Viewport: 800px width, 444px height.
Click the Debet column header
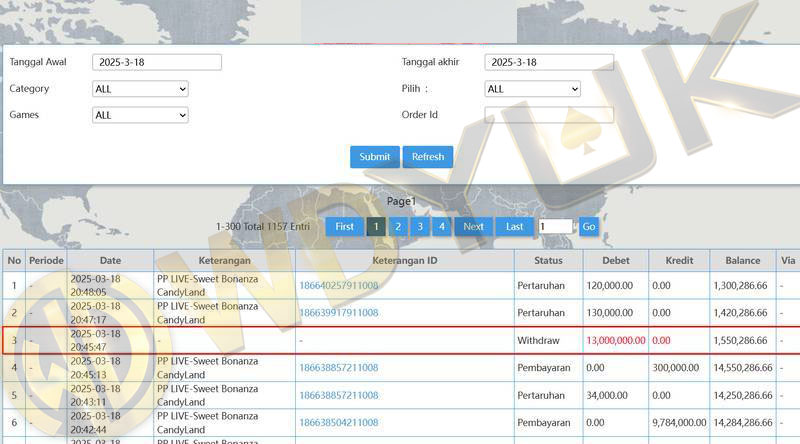[616, 260]
